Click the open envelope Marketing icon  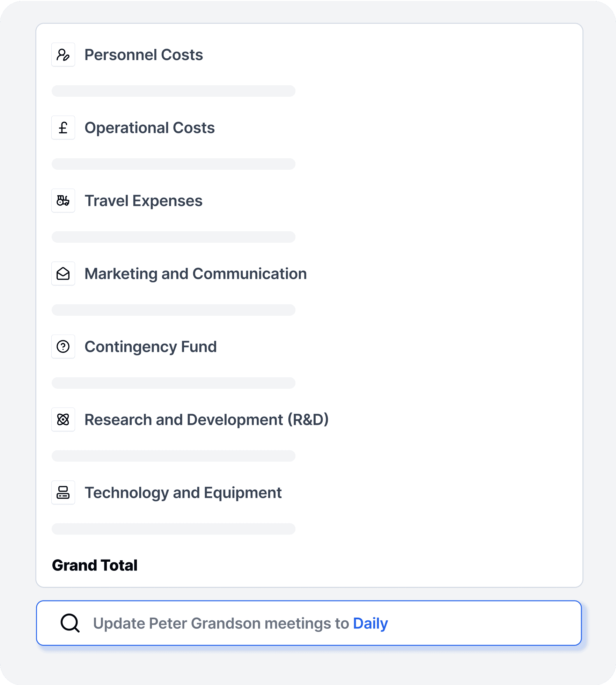(x=63, y=274)
